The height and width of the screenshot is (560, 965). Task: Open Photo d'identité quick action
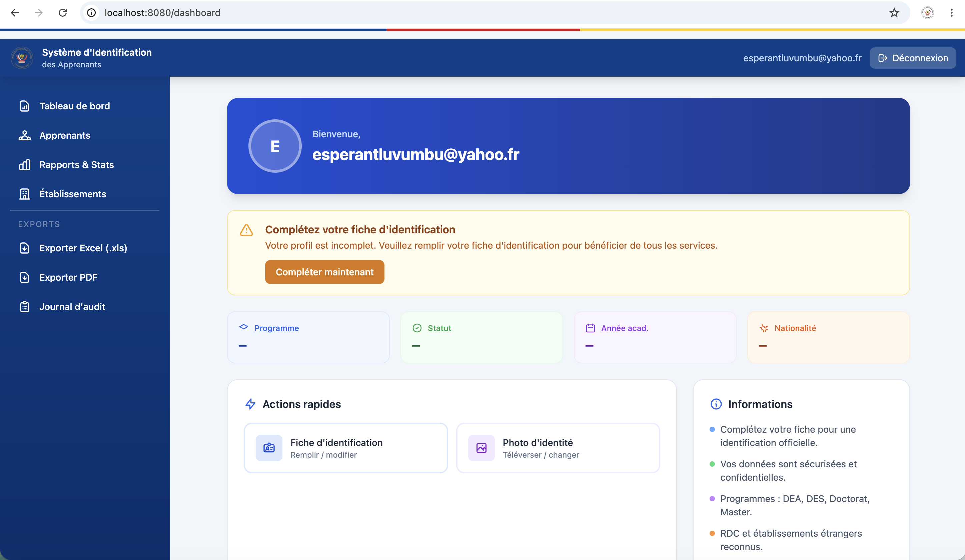tap(558, 448)
